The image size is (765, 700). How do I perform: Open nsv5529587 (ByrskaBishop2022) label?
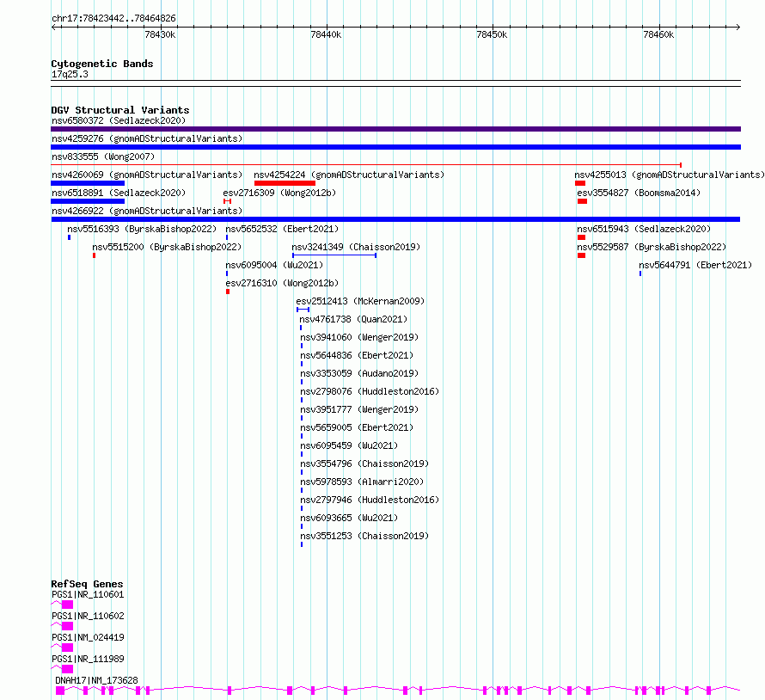click(652, 247)
